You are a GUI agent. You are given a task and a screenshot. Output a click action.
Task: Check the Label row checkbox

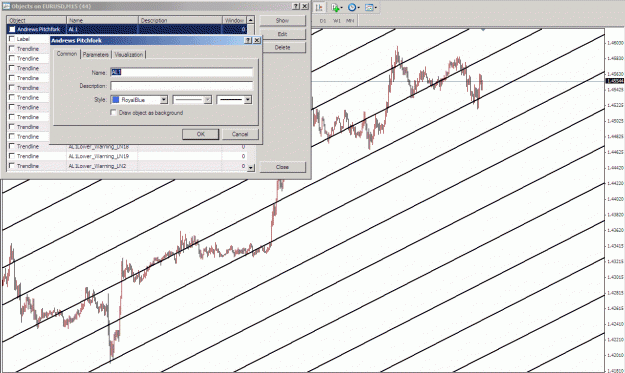[x=12, y=39]
